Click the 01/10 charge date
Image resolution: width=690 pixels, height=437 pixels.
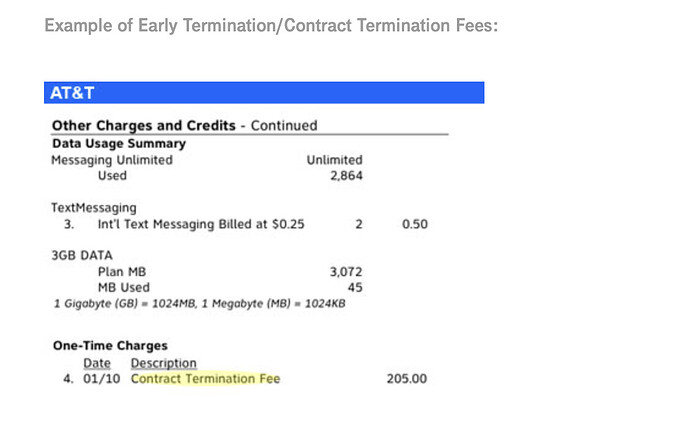pyautogui.click(x=102, y=379)
